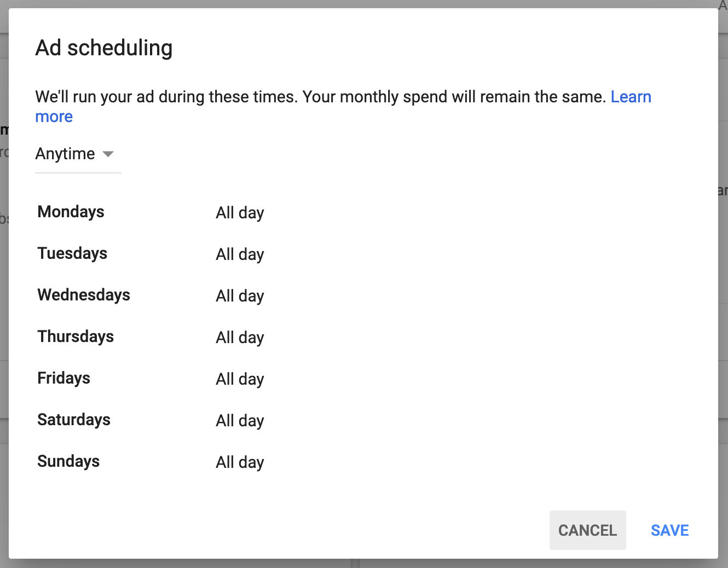This screenshot has height=568, width=728.
Task: Click the dropdown arrow next to Anytime
Action: point(108,154)
